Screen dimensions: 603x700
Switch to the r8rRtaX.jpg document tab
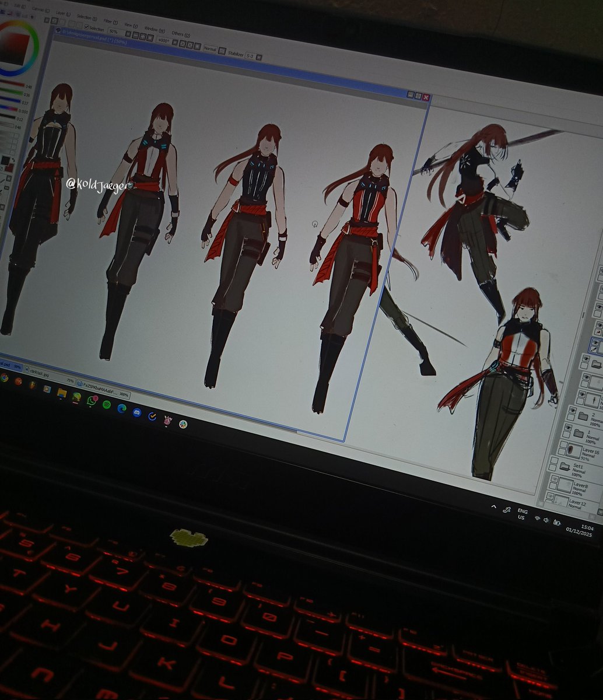50,376
